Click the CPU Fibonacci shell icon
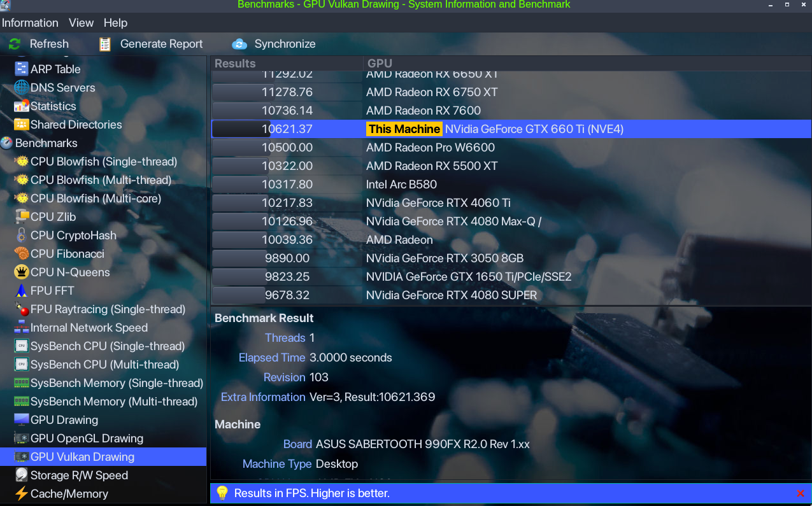 coord(22,253)
